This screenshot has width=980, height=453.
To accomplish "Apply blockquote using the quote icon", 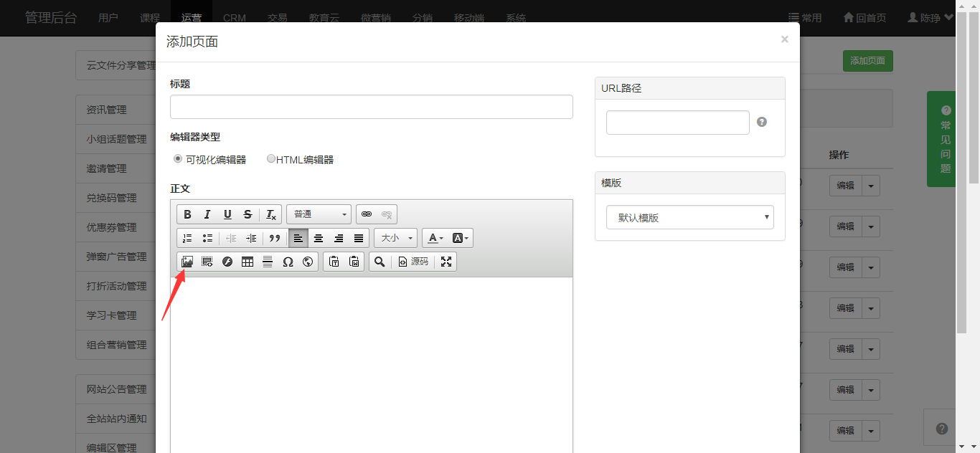I will pos(274,238).
